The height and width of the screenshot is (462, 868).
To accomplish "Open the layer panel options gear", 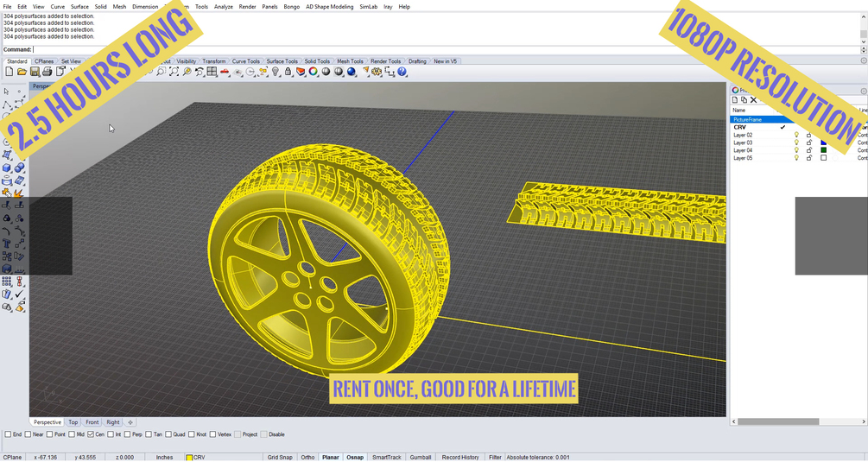I will (x=864, y=91).
